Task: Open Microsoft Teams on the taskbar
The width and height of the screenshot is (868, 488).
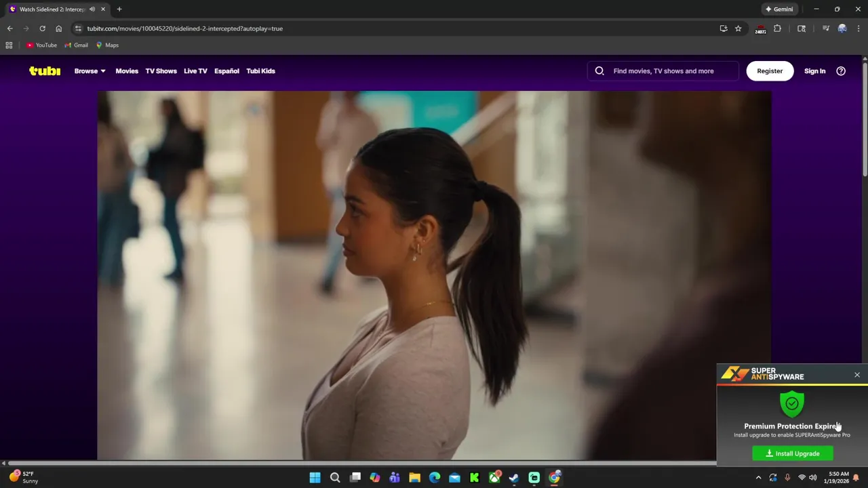Action: pos(395,478)
